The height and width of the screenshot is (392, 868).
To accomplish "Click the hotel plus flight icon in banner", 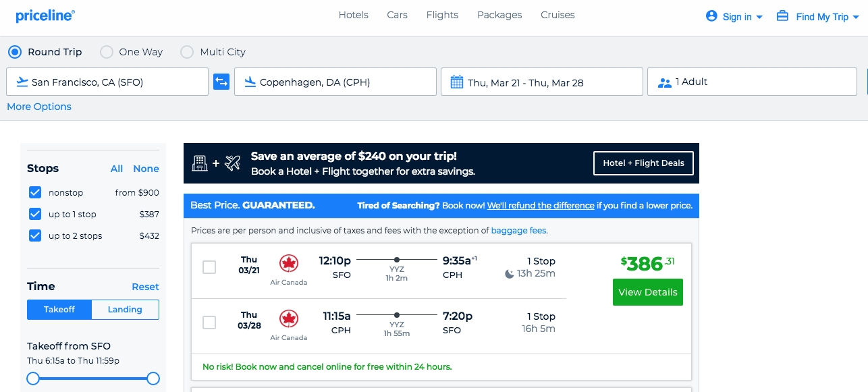I will click(216, 163).
